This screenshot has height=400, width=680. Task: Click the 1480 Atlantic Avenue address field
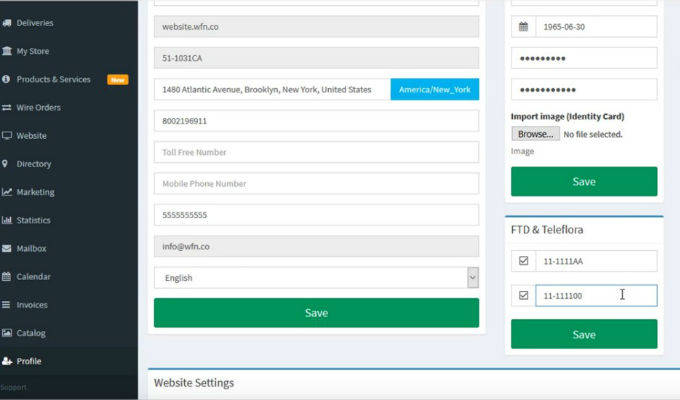point(272,89)
